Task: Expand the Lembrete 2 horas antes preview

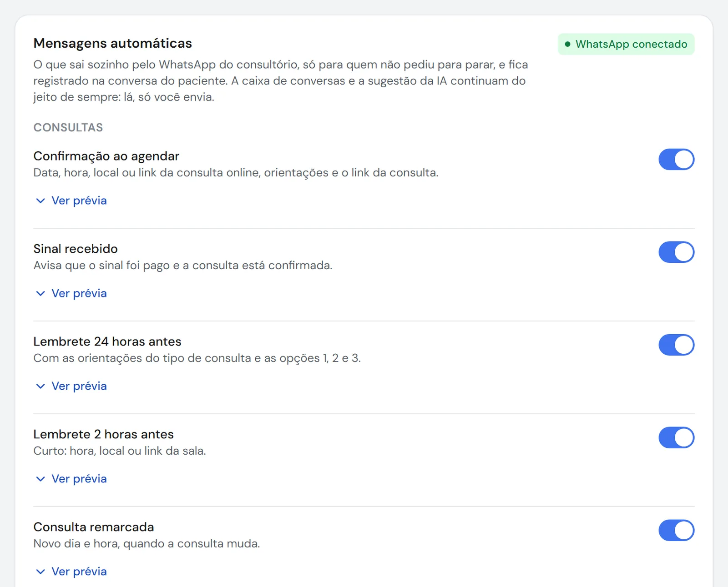Action: (x=71, y=479)
